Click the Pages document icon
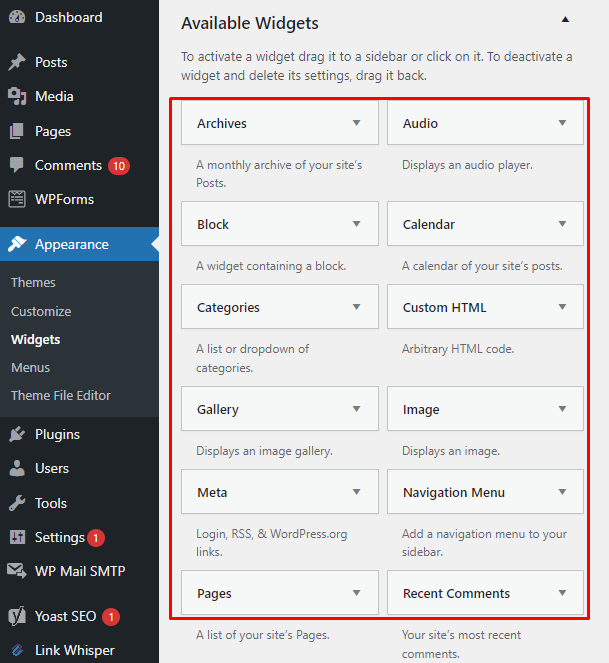 [17, 131]
